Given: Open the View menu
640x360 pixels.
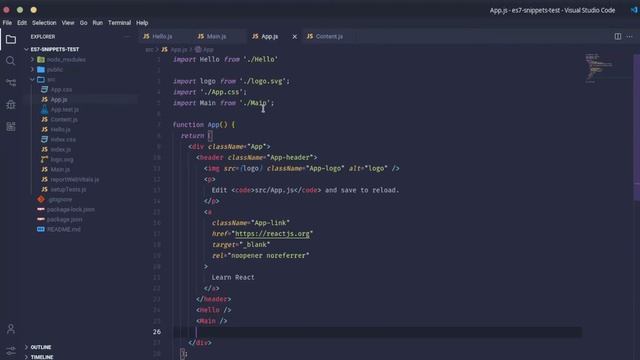Looking at the screenshot, I should coord(68,23).
